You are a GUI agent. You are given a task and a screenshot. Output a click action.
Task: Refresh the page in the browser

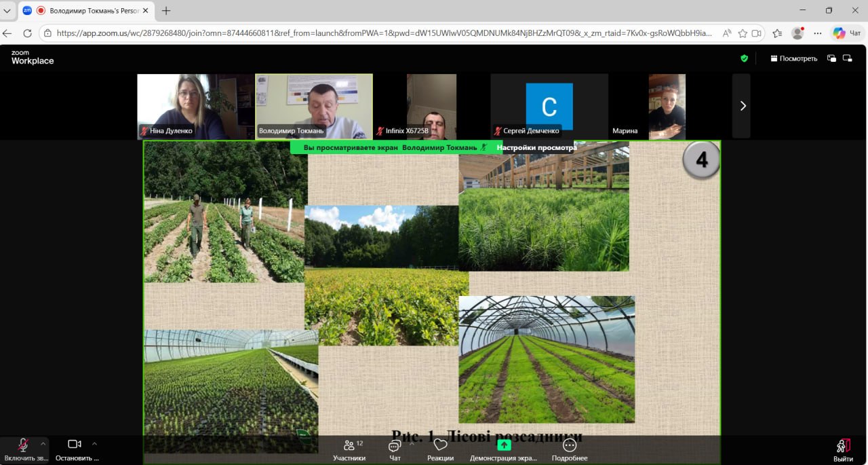pyautogui.click(x=27, y=33)
